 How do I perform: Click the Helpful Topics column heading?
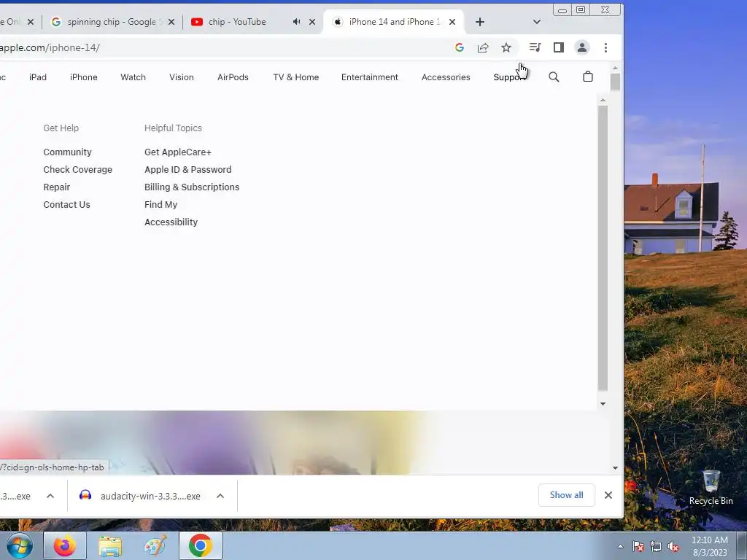tap(173, 128)
